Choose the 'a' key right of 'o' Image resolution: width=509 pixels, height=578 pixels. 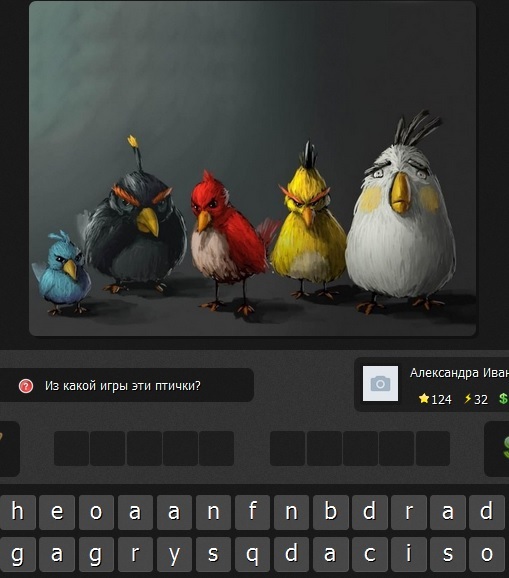(135, 512)
